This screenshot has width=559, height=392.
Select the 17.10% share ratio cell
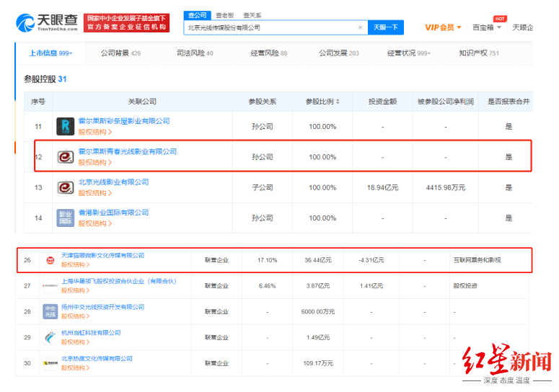tap(268, 260)
